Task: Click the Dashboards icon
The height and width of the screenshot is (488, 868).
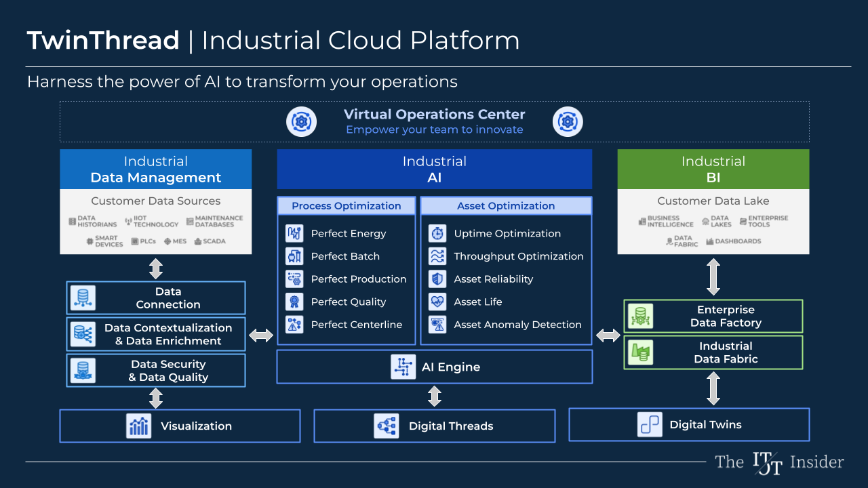Action: click(710, 241)
